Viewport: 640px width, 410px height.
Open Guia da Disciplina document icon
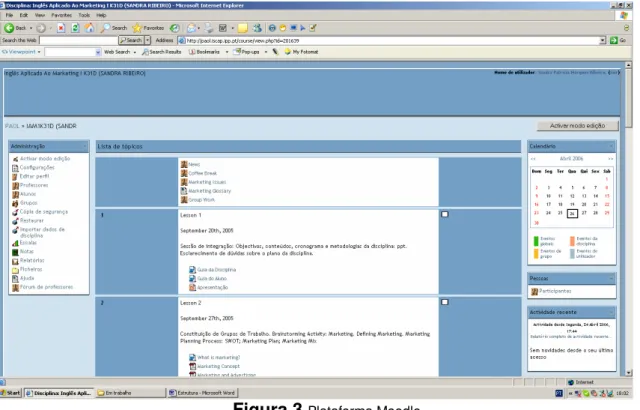192,270
